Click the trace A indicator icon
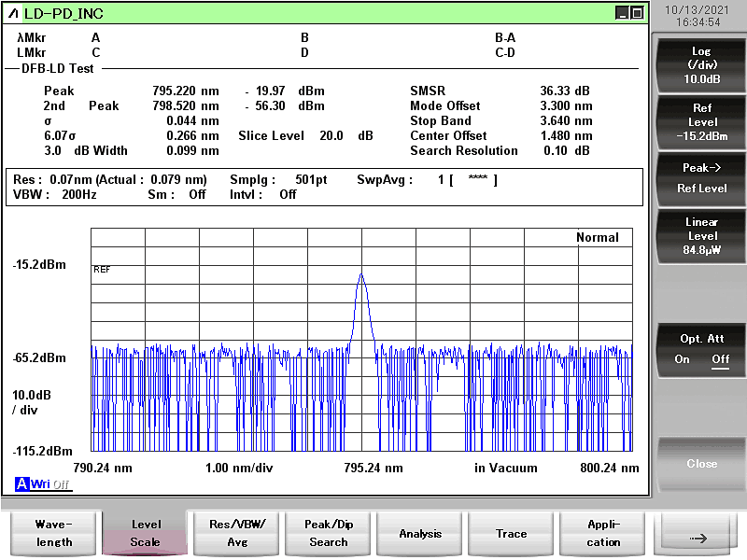Viewport: 747px width, 560px height. pyautogui.click(x=21, y=484)
